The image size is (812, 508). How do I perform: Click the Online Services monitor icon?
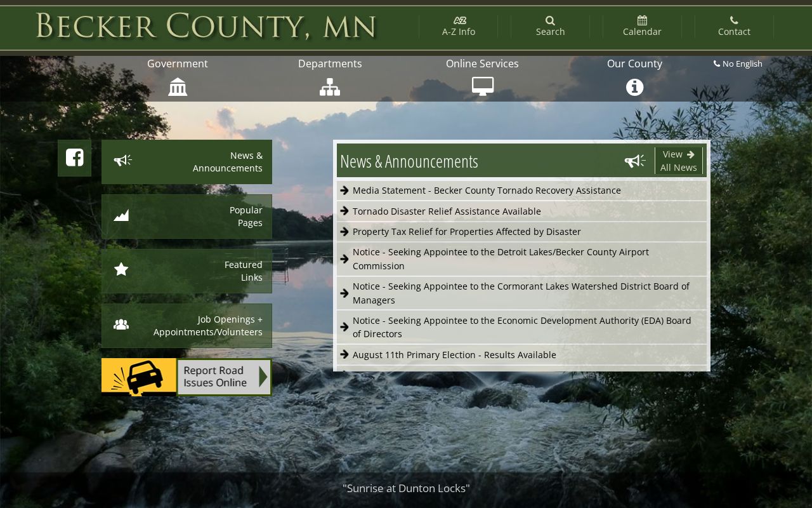pyautogui.click(x=483, y=86)
